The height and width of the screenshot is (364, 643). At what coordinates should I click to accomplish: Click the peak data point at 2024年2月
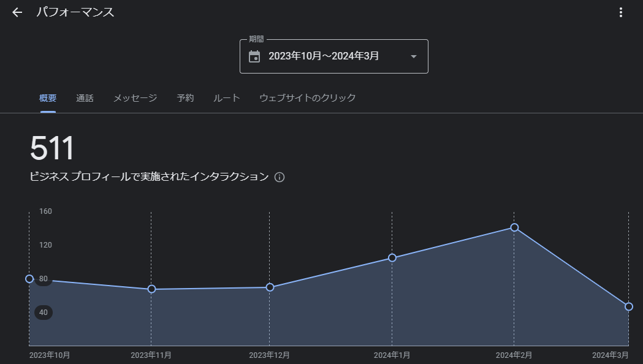514,227
